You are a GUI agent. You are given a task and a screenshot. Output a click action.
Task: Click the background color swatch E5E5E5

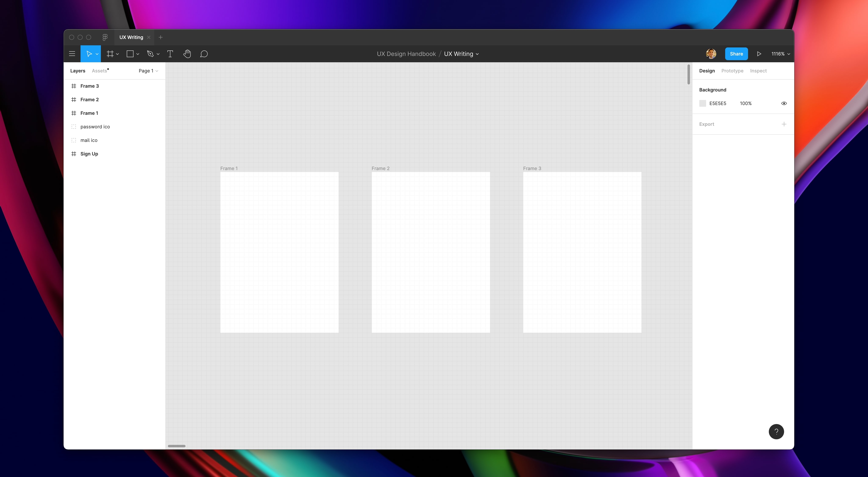pos(702,103)
